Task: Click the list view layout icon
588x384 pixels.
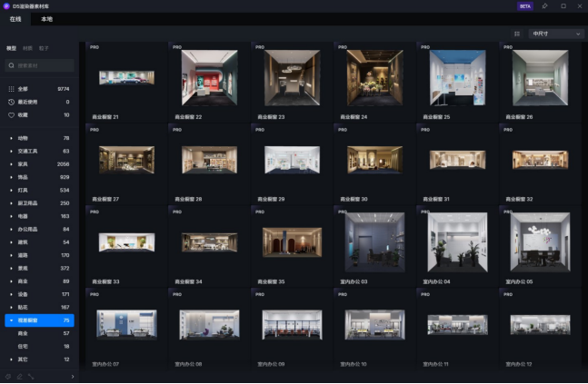Action: click(x=517, y=34)
